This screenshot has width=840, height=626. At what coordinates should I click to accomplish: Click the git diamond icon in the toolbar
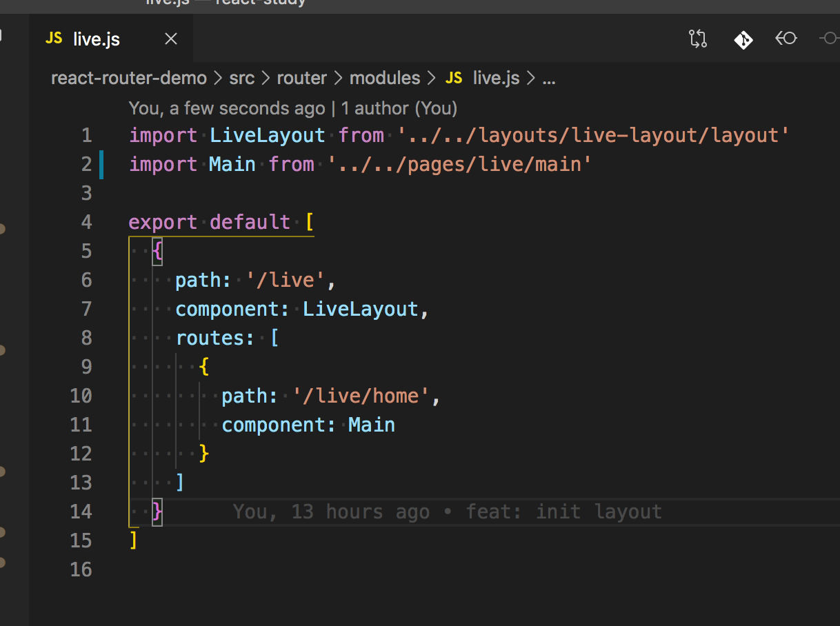(x=743, y=39)
